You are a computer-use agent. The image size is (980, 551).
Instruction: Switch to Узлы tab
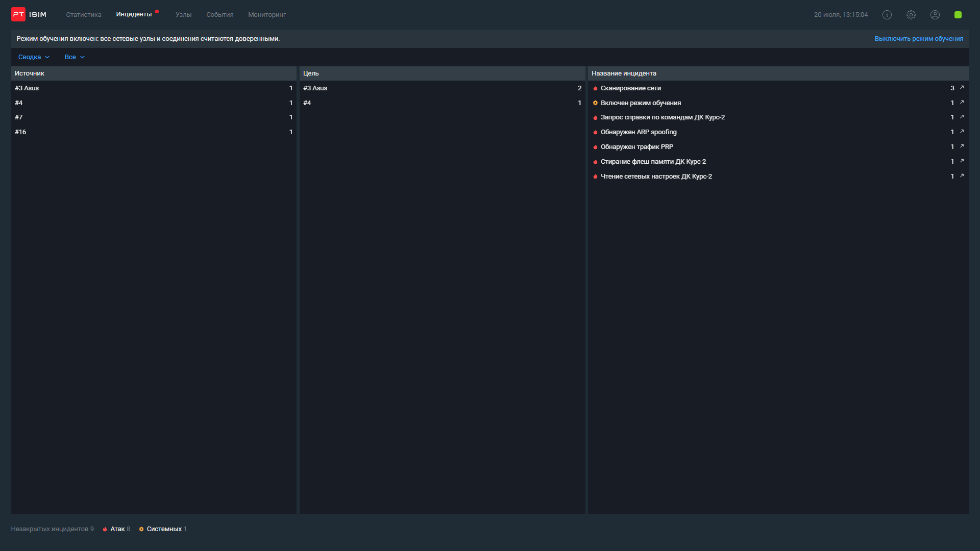(183, 15)
